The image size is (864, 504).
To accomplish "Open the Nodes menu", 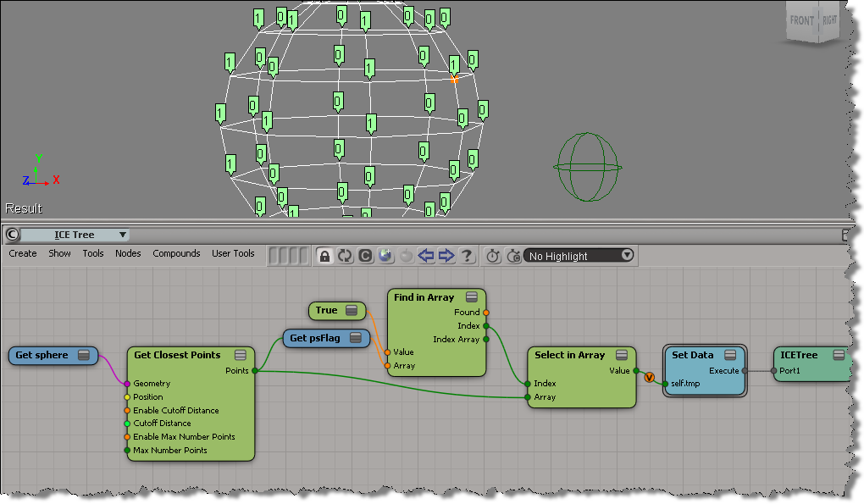I will point(128,253).
